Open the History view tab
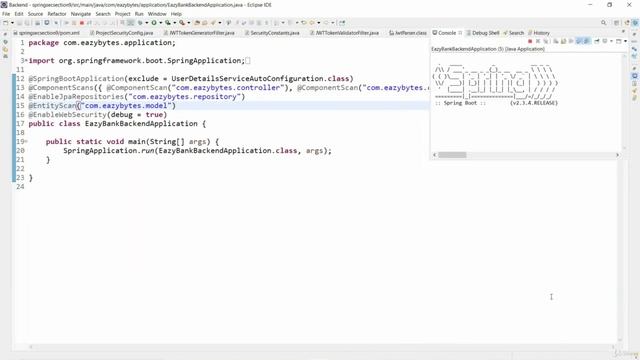The height and width of the screenshot is (360, 640). (x=539, y=33)
